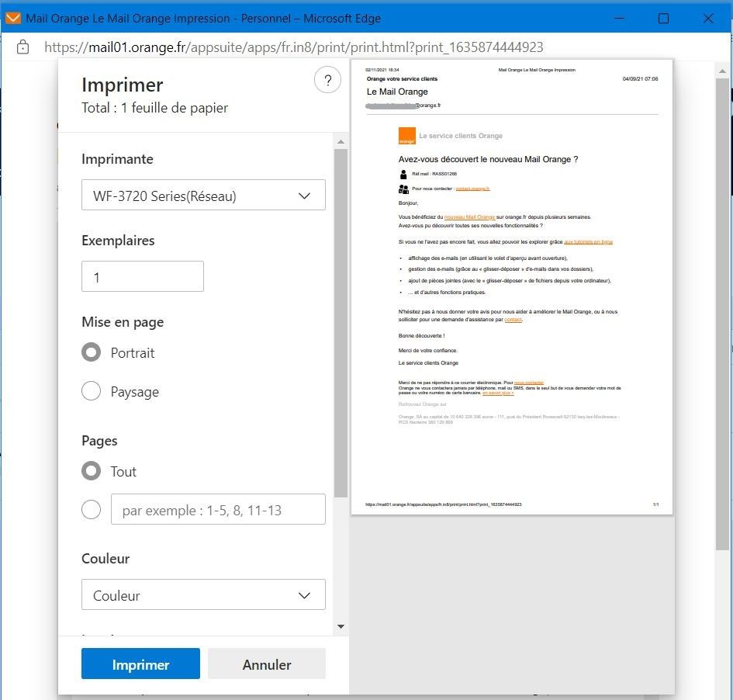733x700 pixels.
Task: Close the Microsoft Edge window
Action: [707, 18]
